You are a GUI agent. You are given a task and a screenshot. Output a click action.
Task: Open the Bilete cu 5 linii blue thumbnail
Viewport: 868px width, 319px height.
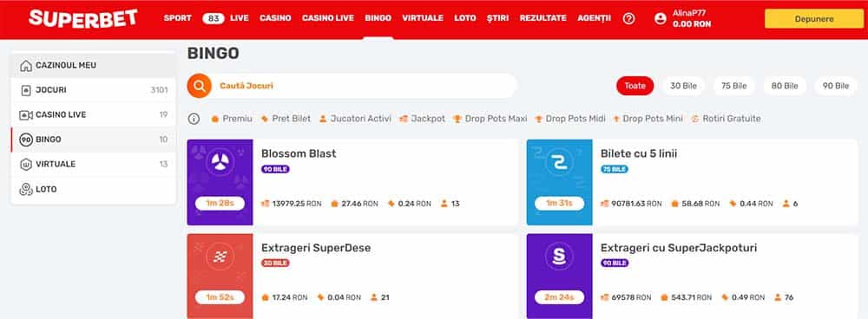coord(559,182)
